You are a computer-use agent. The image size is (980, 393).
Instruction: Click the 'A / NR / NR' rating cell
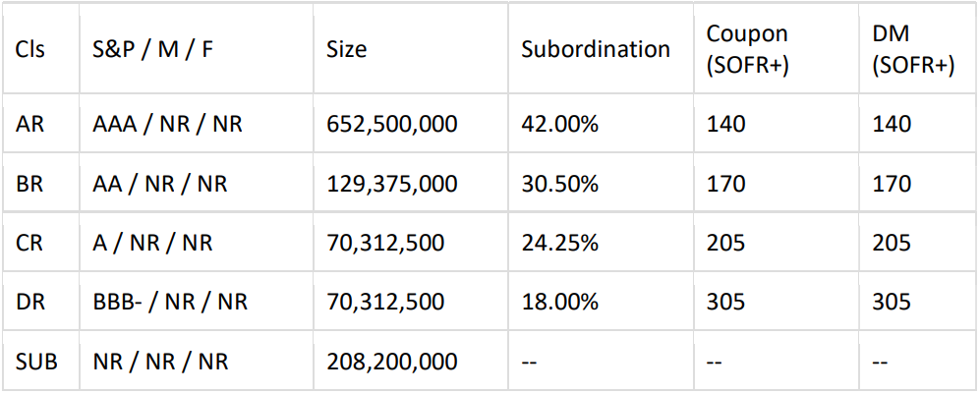point(152,243)
